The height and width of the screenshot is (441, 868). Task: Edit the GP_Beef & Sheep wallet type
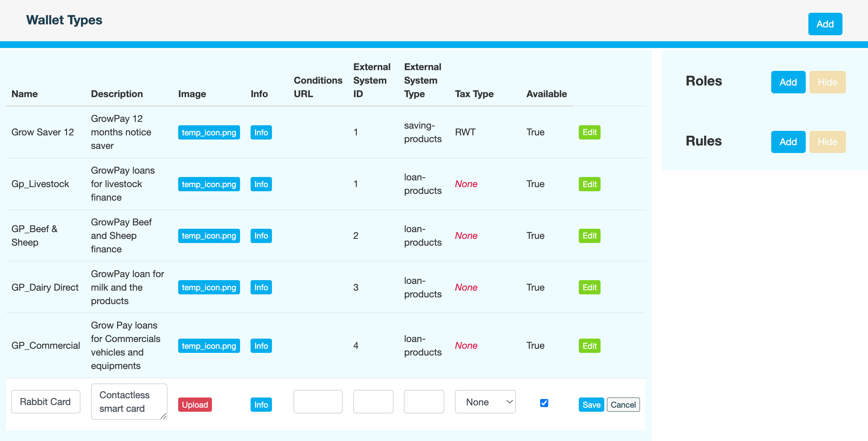point(589,236)
